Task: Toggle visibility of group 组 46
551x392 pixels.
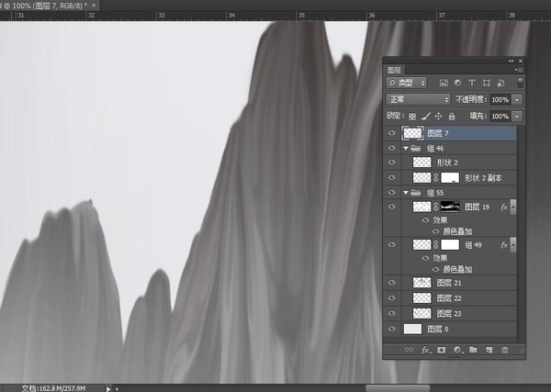Action: tap(392, 148)
